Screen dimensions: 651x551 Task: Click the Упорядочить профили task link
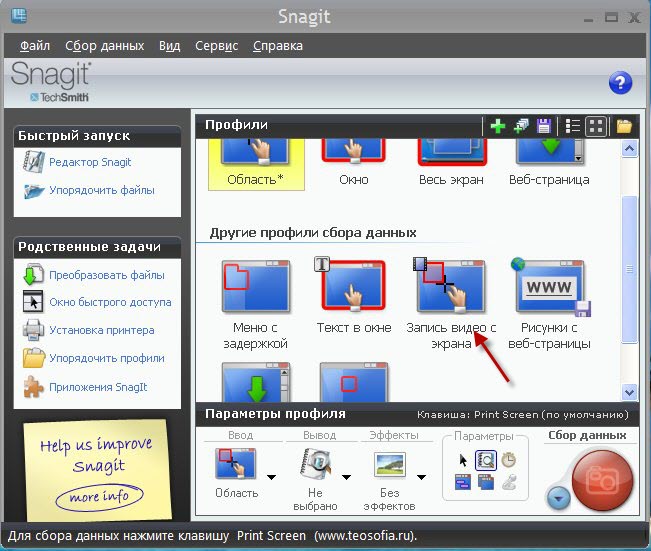tap(107, 358)
